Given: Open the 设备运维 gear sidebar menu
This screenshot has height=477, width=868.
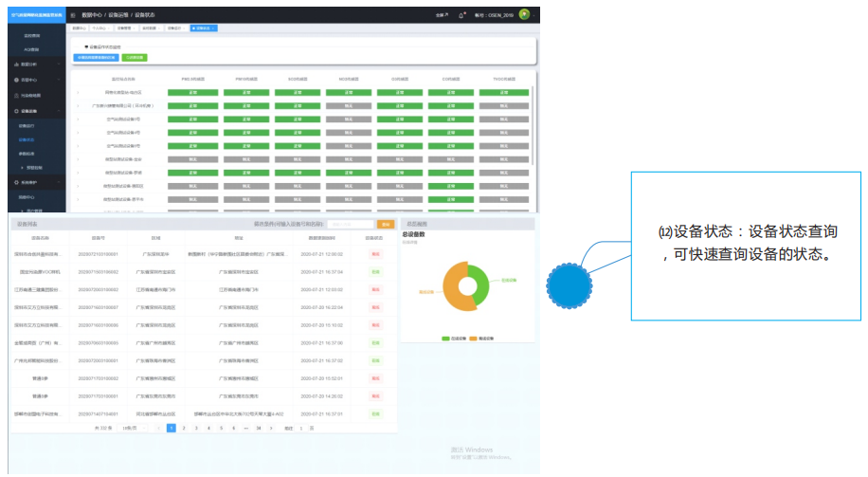Looking at the screenshot, I should [27, 111].
